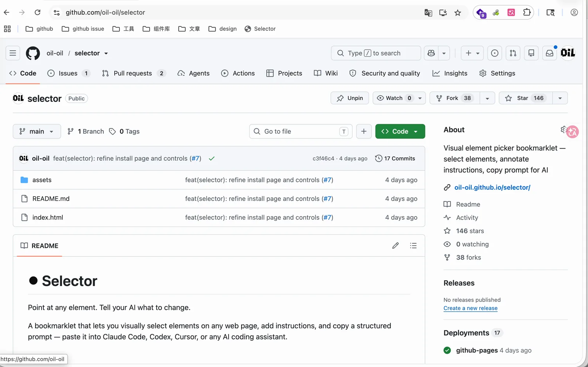View successful check status checkmark of latest commit

[212, 158]
